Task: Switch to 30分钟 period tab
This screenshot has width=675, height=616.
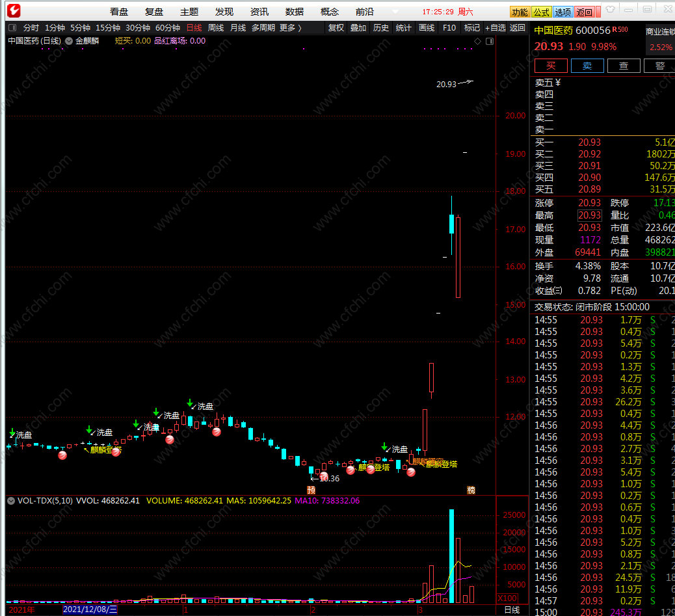Action: pyautogui.click(x=138, y=28)
